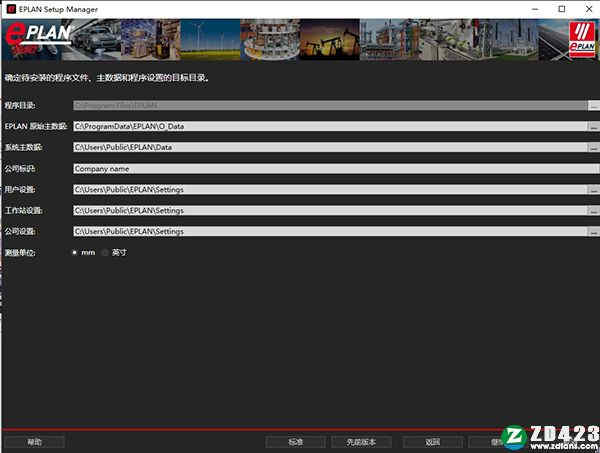Open browse button for 程序目录 path
The image size is (600, 453).
coord(594,105)
